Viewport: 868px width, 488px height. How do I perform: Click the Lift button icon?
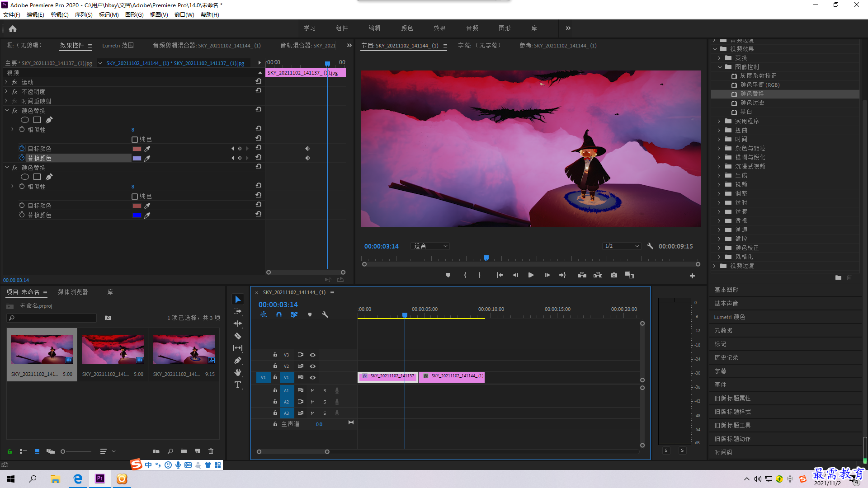[582, 275]
